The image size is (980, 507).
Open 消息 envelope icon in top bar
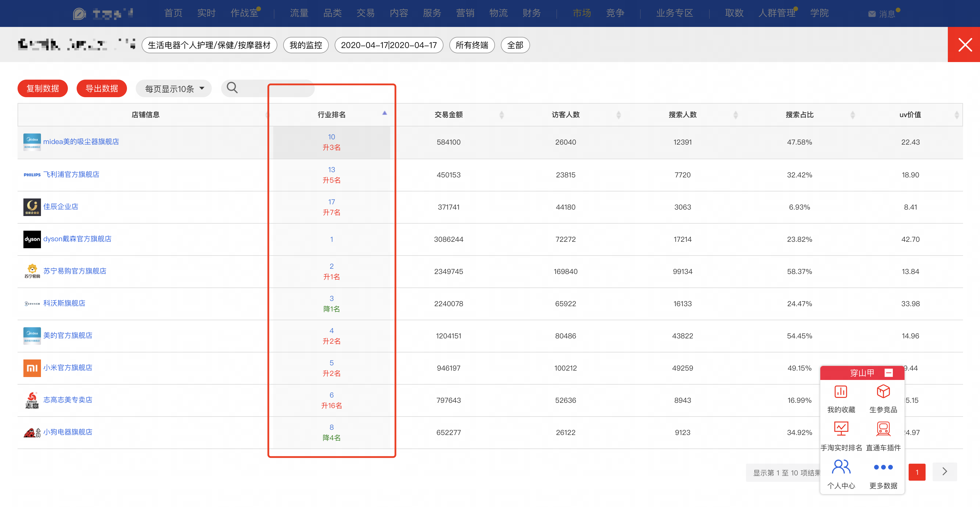[x=871, y=14]
